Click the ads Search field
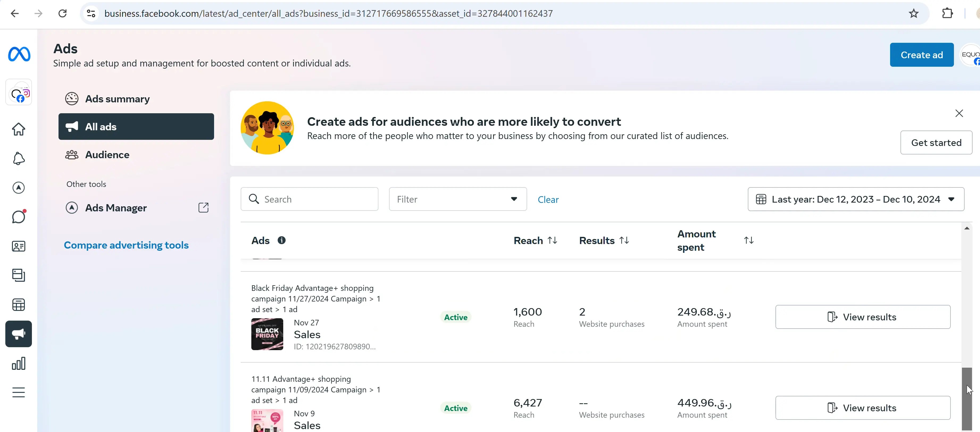This screenshot has width=980, height=432. click(316, 199)
